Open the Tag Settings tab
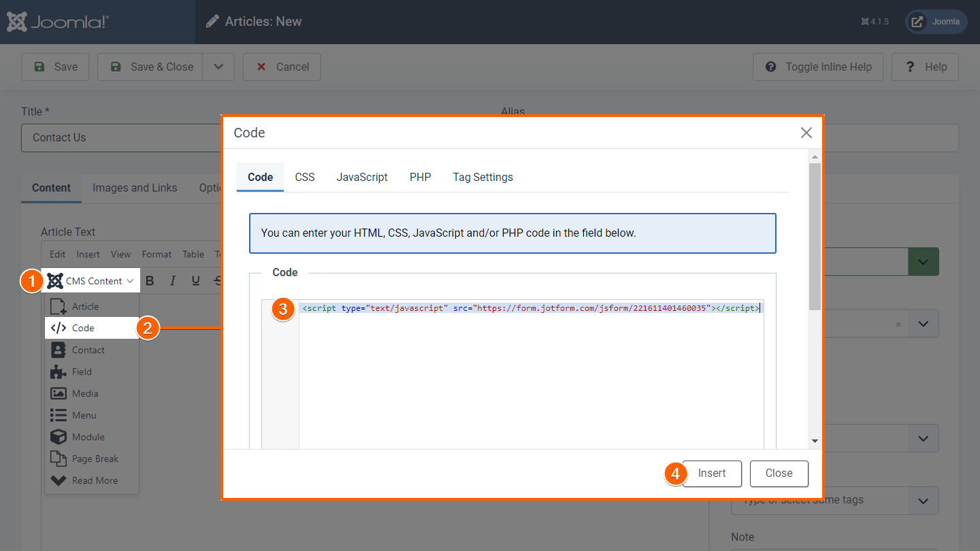This screenshot has width=980, height=551. coord(483,177)
